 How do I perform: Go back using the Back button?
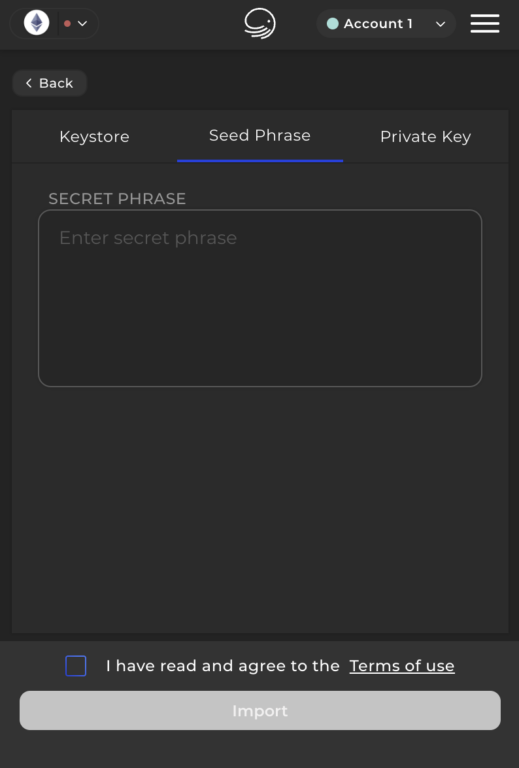coord(49,83)
